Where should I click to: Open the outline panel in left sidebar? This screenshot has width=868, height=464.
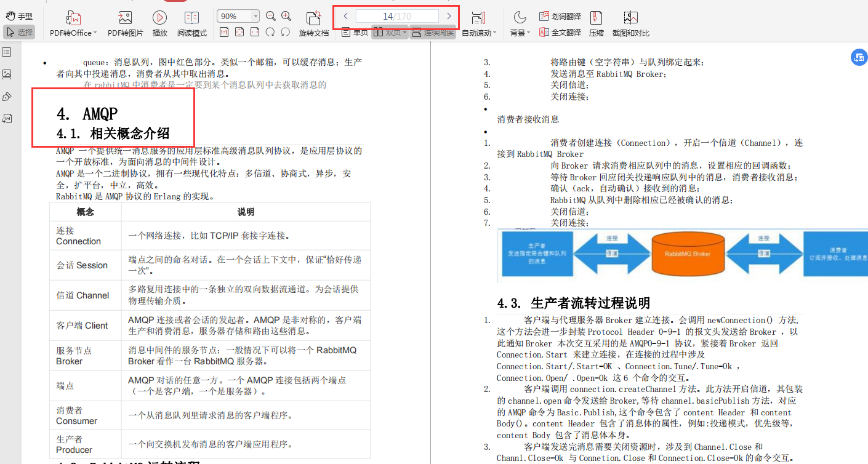tap(7, 52)
